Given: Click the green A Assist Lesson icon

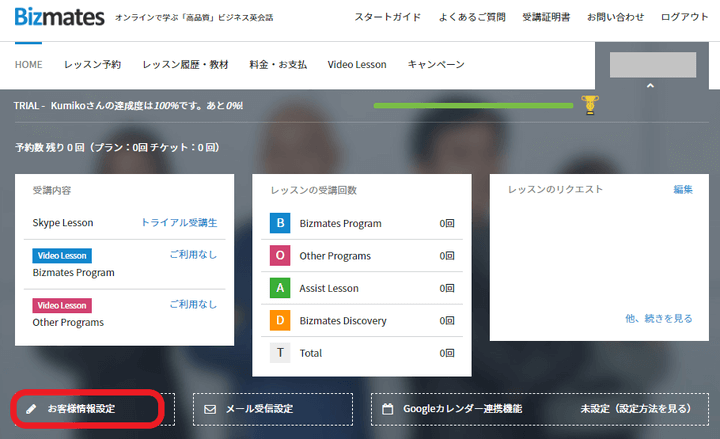Looking at the screenshot, I should point(280,288).
